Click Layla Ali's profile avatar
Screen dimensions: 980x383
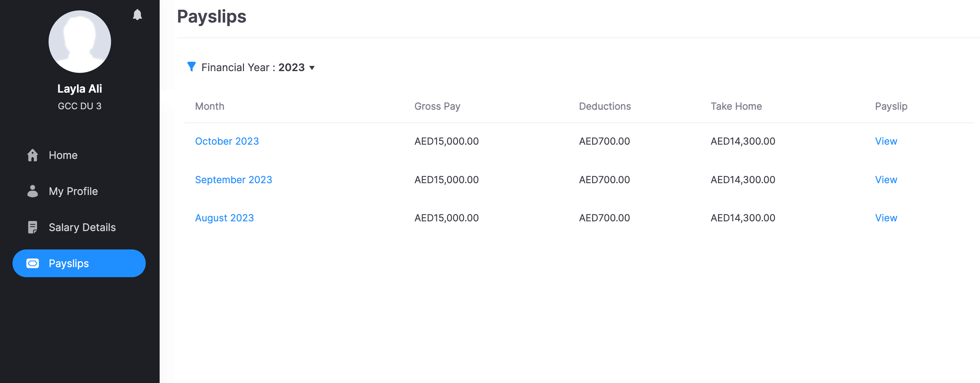tap(80, 41)
